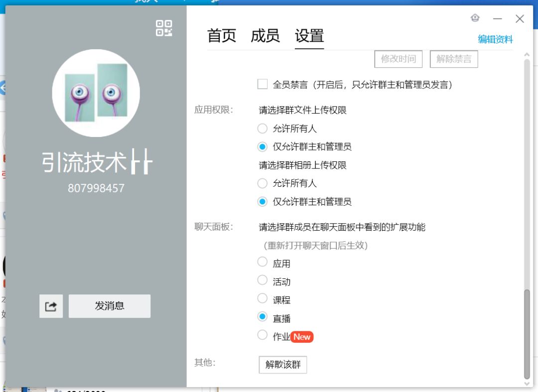Click the scrollbar down arrow
This screenshot has width=538, height=392.
coord(527,384)
